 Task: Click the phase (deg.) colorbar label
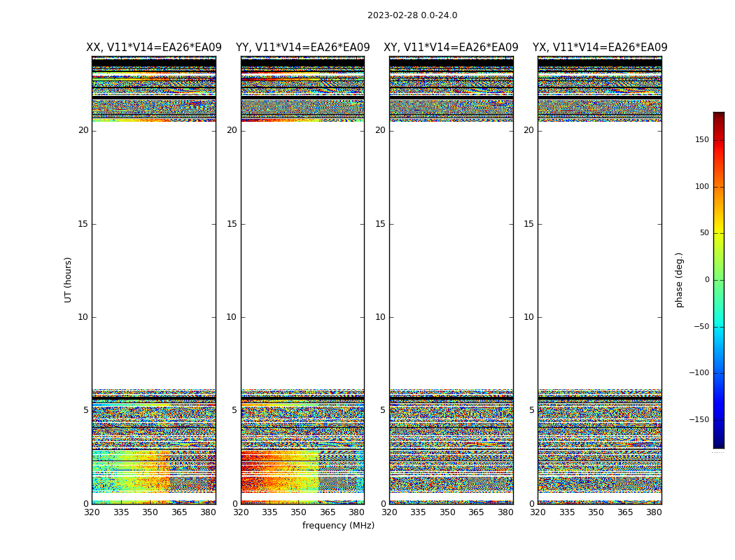click(x=679, y=280)
